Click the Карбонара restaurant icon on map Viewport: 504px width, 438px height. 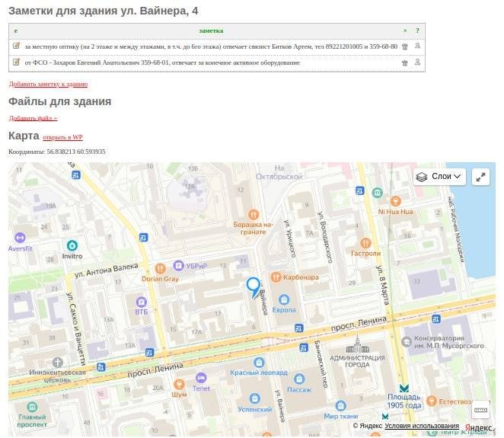click(276, 277)
